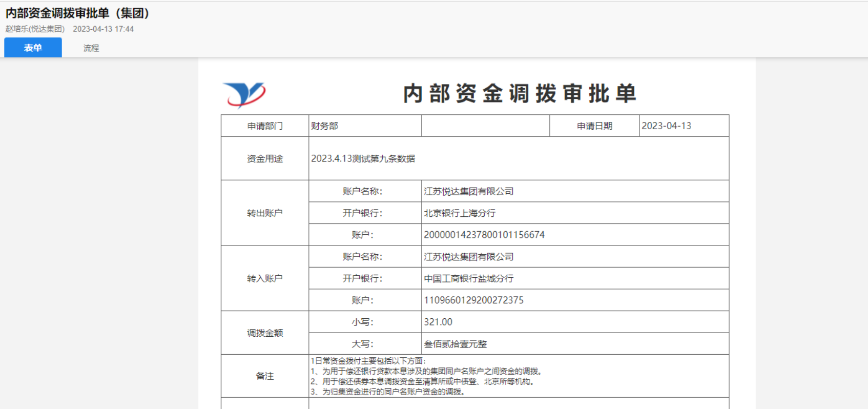Viewport: 868px width, 409px height.
Task: Click the 转出账户 bank 北京银行上海分行
Action: 460,213
